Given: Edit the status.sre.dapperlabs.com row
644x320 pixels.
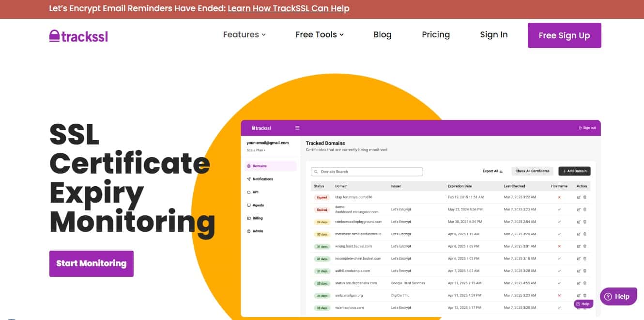Looking at the screenshot, I should (579, 283).
